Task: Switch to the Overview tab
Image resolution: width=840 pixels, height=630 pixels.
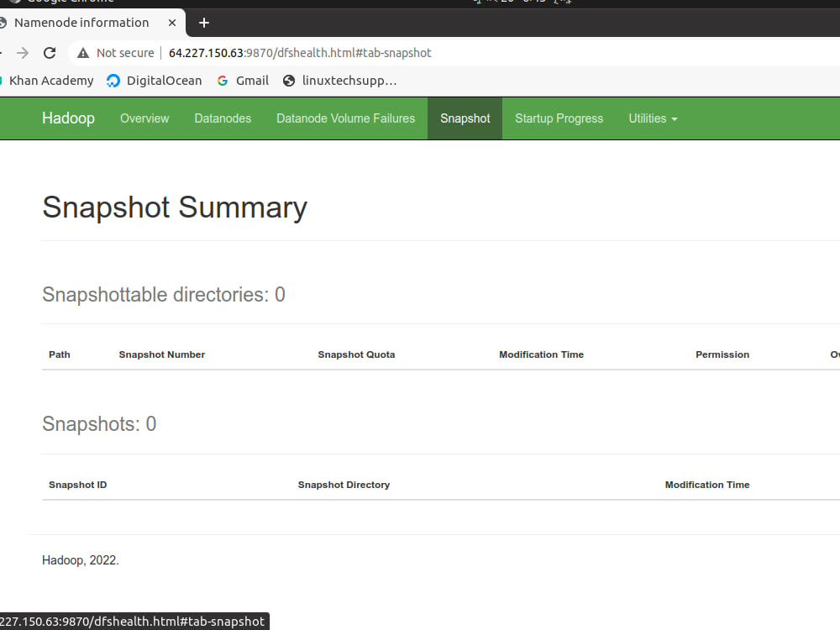Action: (x=144, y=118)
